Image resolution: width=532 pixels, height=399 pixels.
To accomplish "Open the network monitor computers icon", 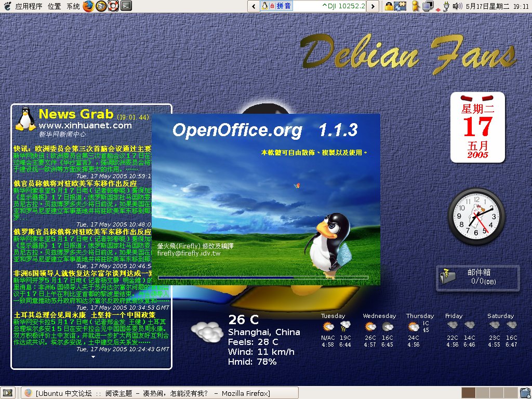I will (428, 6).
